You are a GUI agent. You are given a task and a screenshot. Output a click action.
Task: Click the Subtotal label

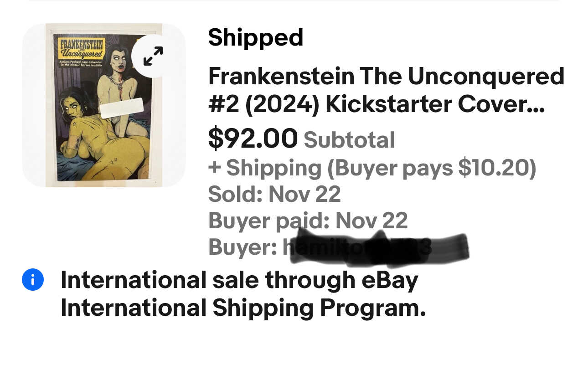(349, 140)
